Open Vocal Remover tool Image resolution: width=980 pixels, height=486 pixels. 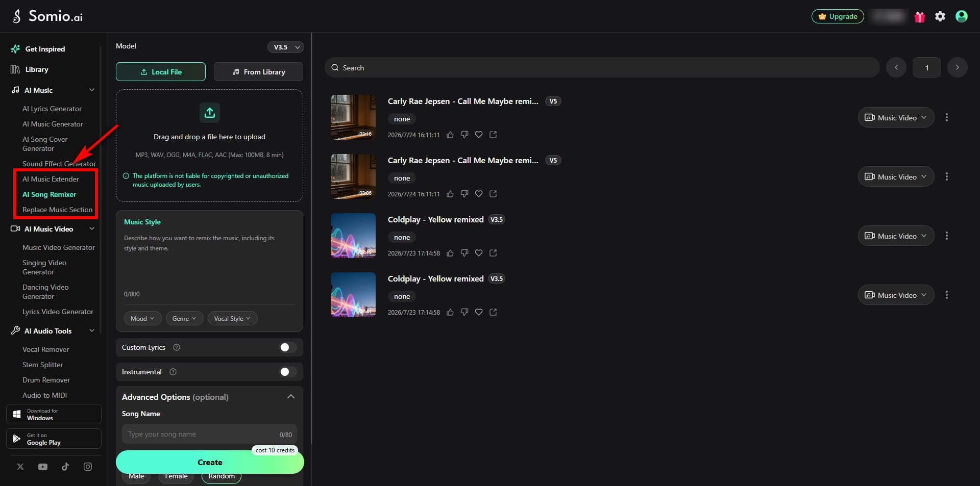45,349
